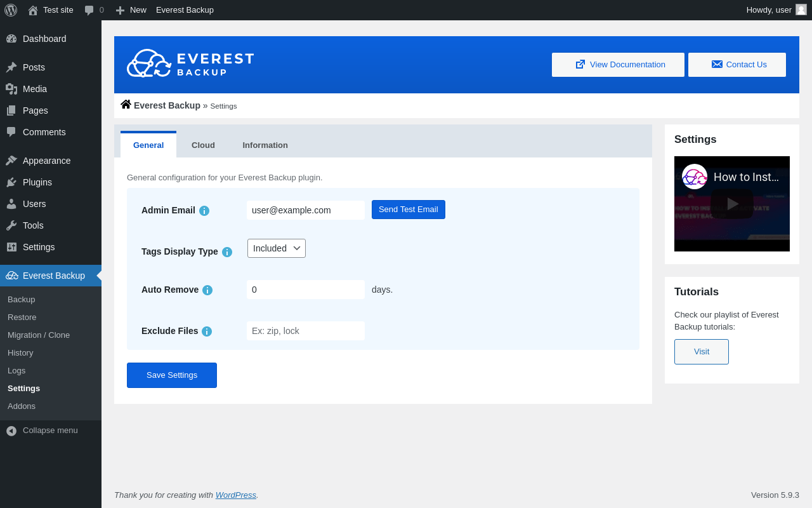This screenshot has height=508, width=812.
Task: Click the Everest Backup cloud icon in sidebar
Action: [x=12, y=276]
